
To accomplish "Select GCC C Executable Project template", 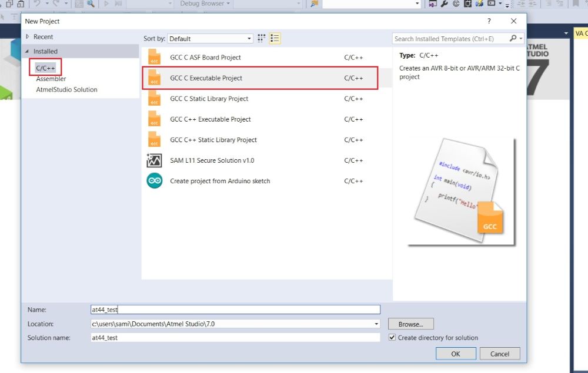I will (x=260, y=78).
